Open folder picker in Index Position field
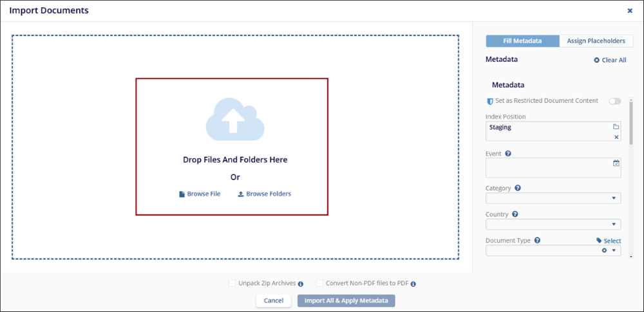The height and width of the screenshot is (312, 644). 616,127
